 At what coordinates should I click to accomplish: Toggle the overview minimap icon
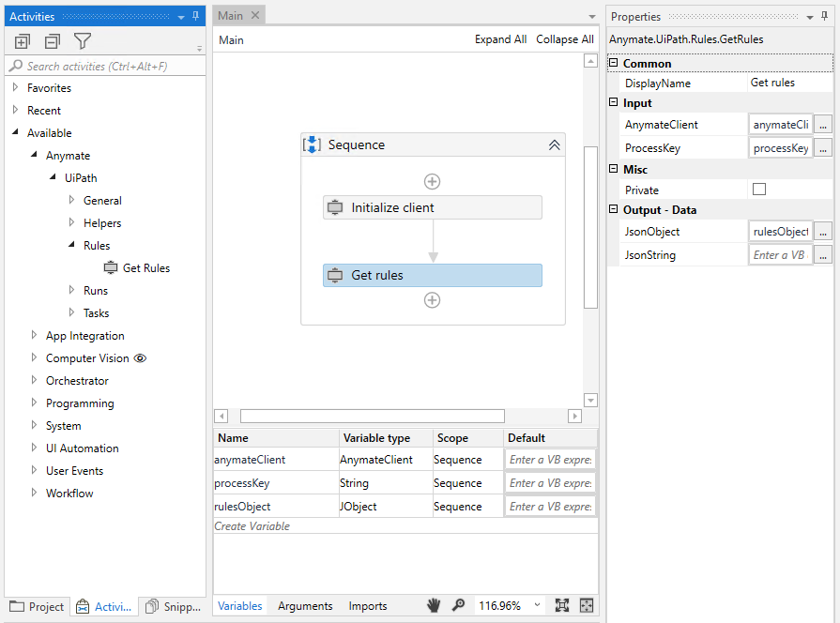point(587,605)
